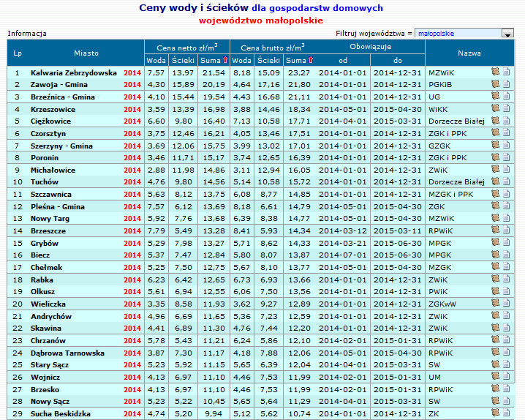The image size is (525, 420).
Task: Click the netto Woda column header
Action: point(156,60)
